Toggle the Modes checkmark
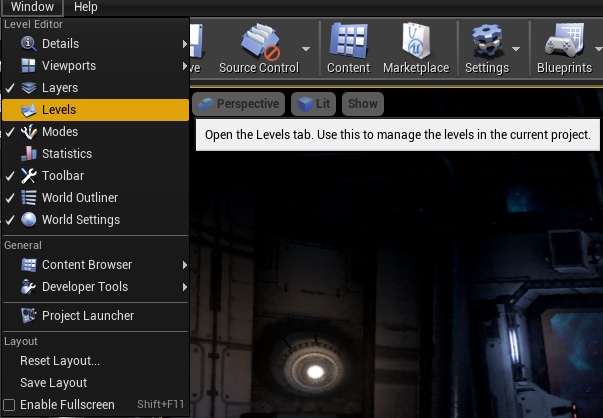This screenshot has width=603, height=418. tap(10, 132)
